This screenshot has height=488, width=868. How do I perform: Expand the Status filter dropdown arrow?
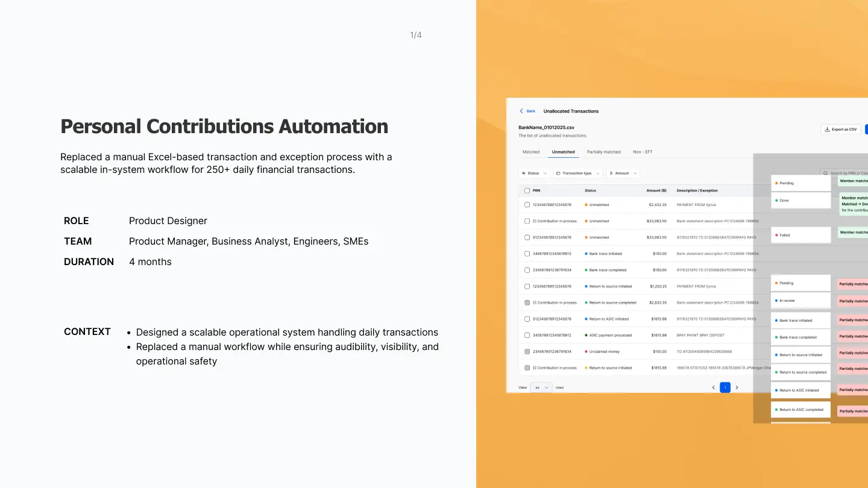pyautogui.click(x=545, y=173)
